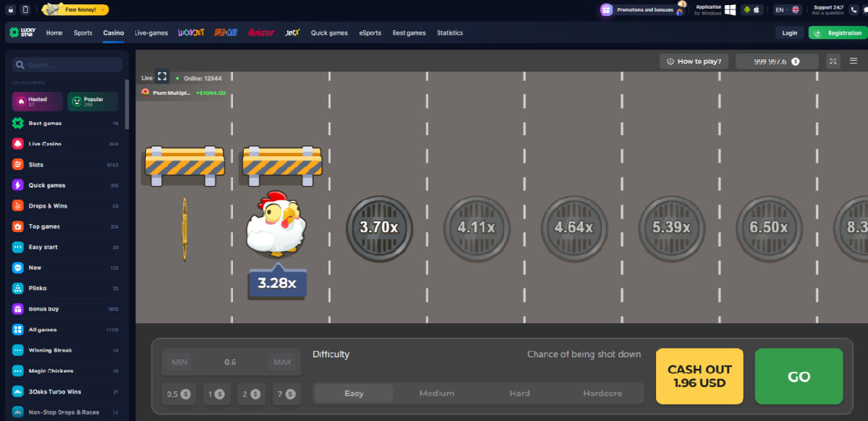Open the Sports menu item
The height and width of the screenshot is (421, 868).
(x=82, y=33)
